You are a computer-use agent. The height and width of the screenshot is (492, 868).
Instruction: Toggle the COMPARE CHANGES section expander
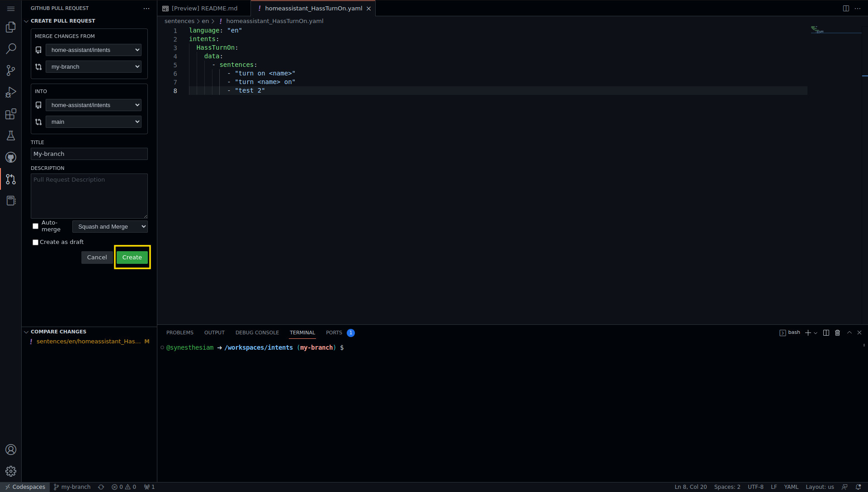pyautogui.click(x=26, y=331)
